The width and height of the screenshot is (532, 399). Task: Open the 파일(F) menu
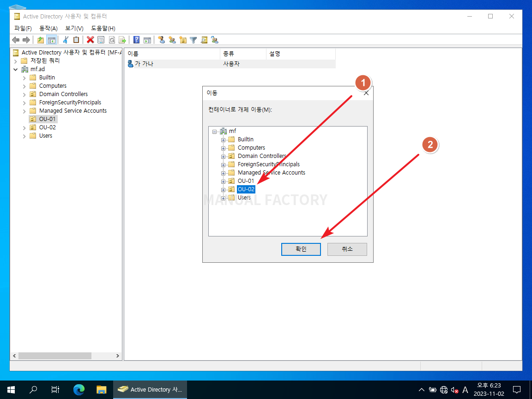click(23, 28)
